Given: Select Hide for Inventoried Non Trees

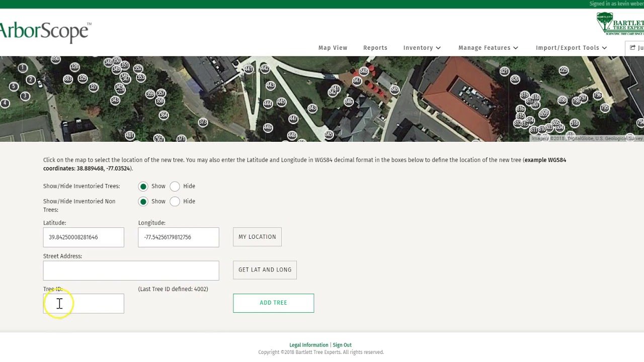Looking at the screenshot, I should [175, 202].
